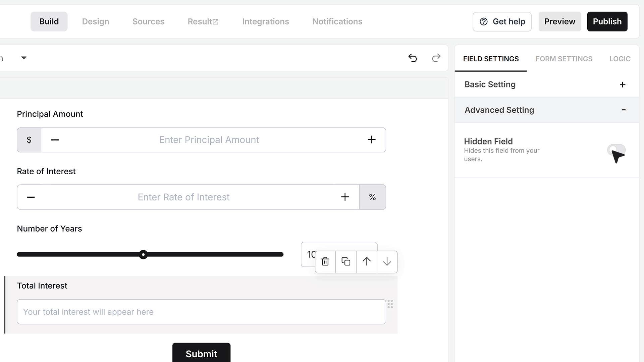Decrease Rate of Interest with minus button

coord(31,197)
